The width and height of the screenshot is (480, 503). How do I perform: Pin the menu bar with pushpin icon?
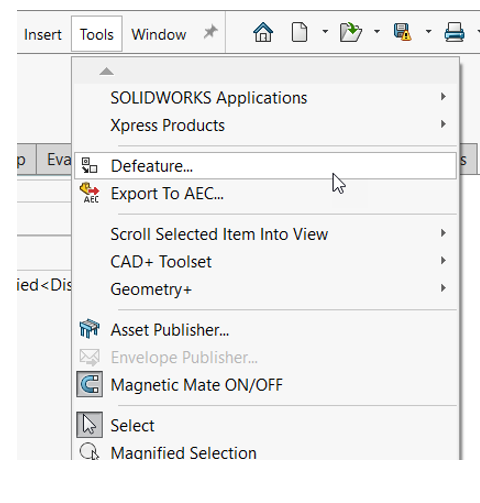coord(210,32)
